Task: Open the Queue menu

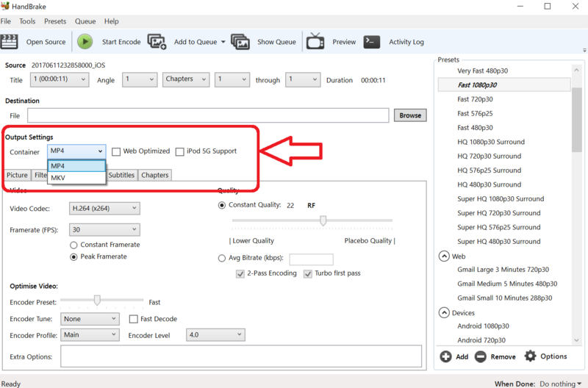Action: click(85, 21)
